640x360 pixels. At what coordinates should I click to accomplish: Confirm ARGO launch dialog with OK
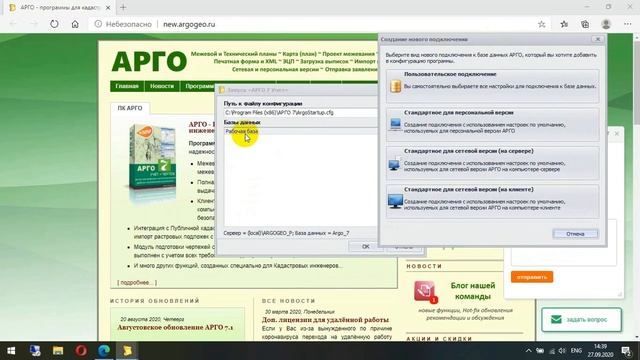click(x=365, y=247)
